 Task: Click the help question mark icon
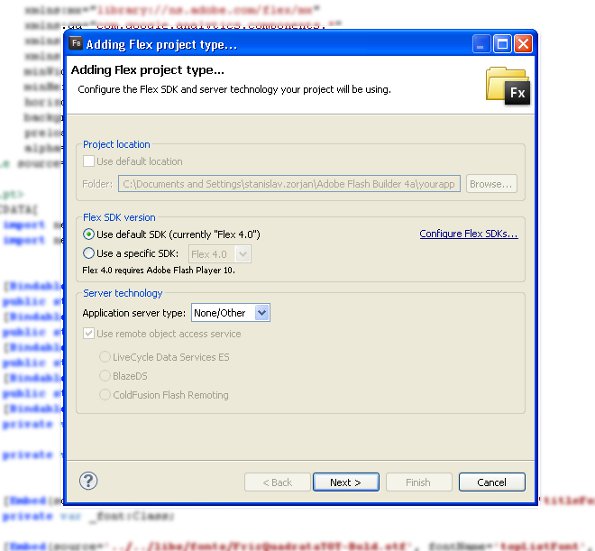coord(88,481)
